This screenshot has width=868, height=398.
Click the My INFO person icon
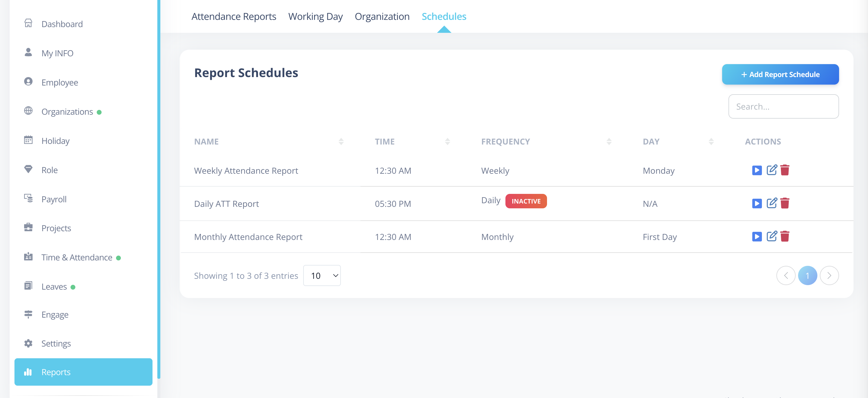coord(28,52)
